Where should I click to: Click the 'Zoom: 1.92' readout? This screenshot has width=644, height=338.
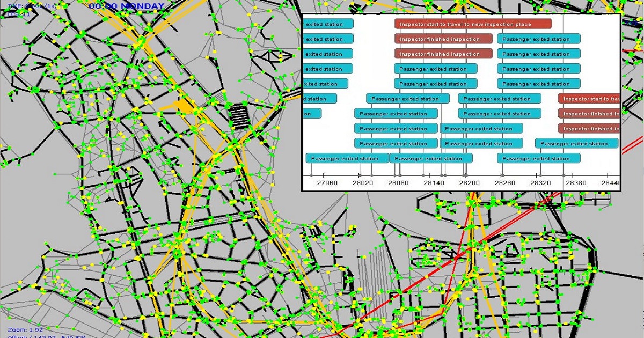click(25, 329)
